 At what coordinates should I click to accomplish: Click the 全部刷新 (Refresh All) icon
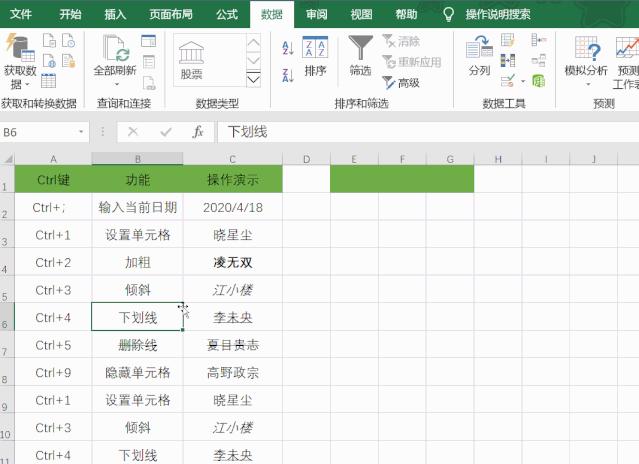pos(115,48)
